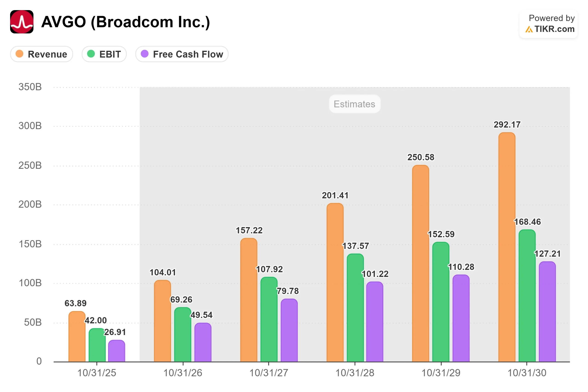The width and height of the screenshot is (588, 392).
Task: Click the 168.46 green EBIT bar
Action: [527, 296]
